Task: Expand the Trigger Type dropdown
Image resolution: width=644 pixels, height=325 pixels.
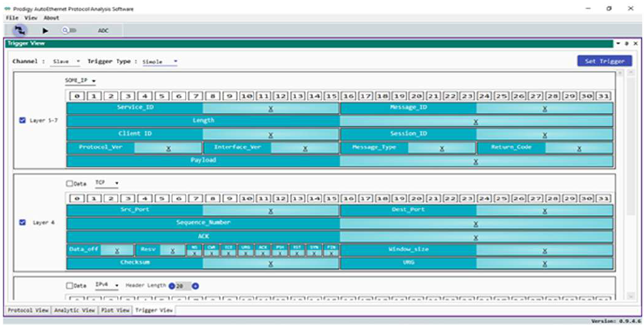Action: [159, 62]
